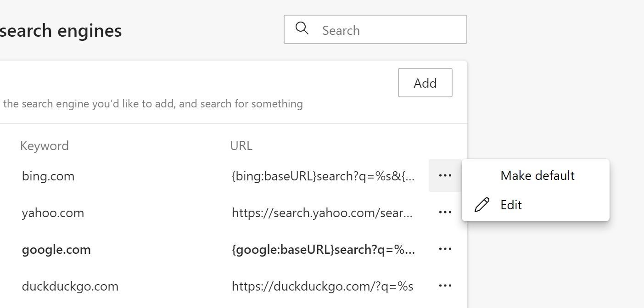Open more actions for the duckduckgo.com row
644x308 pixels.
click(445, 286)
